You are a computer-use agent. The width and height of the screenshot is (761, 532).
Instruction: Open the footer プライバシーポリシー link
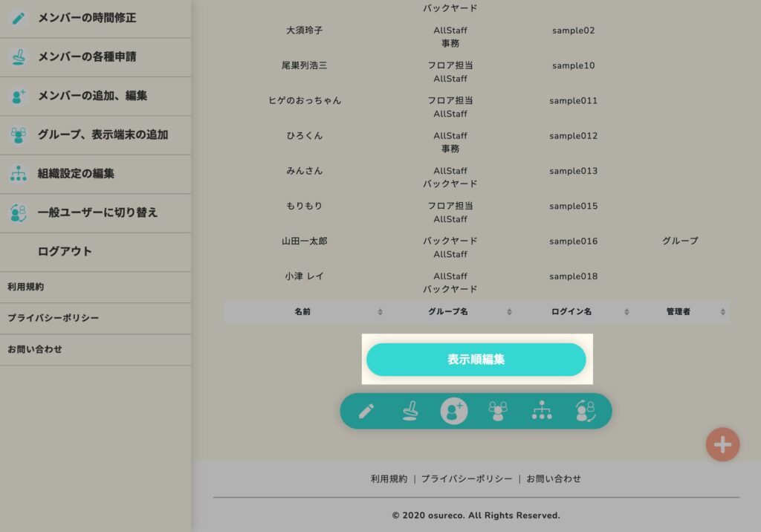pos(467,479)
